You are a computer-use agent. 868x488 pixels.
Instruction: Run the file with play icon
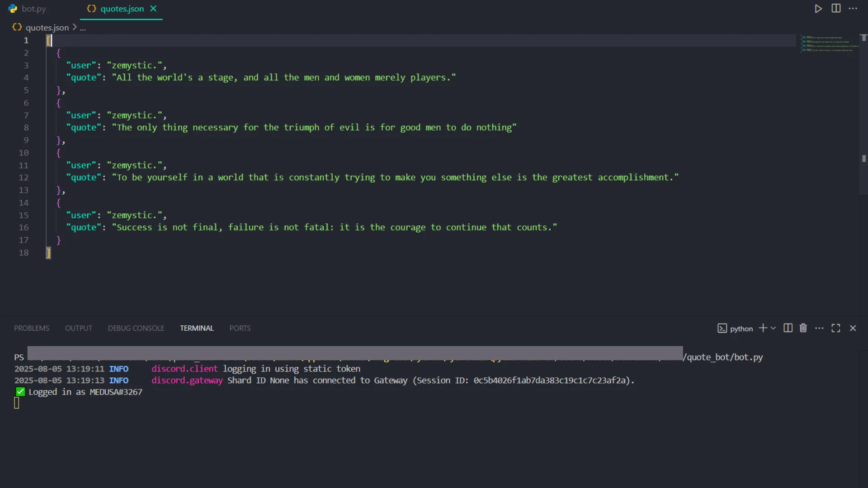click(x=818, y=9)
